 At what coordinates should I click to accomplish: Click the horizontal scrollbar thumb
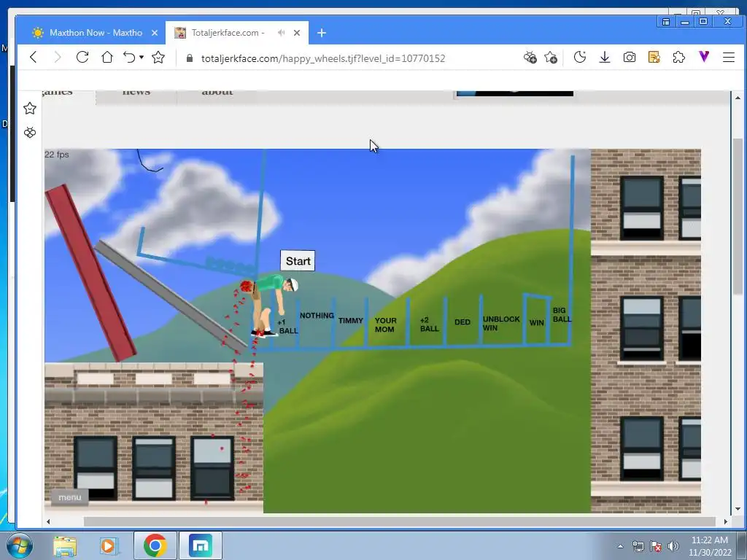pyautogui.click(x=399, y=521)
